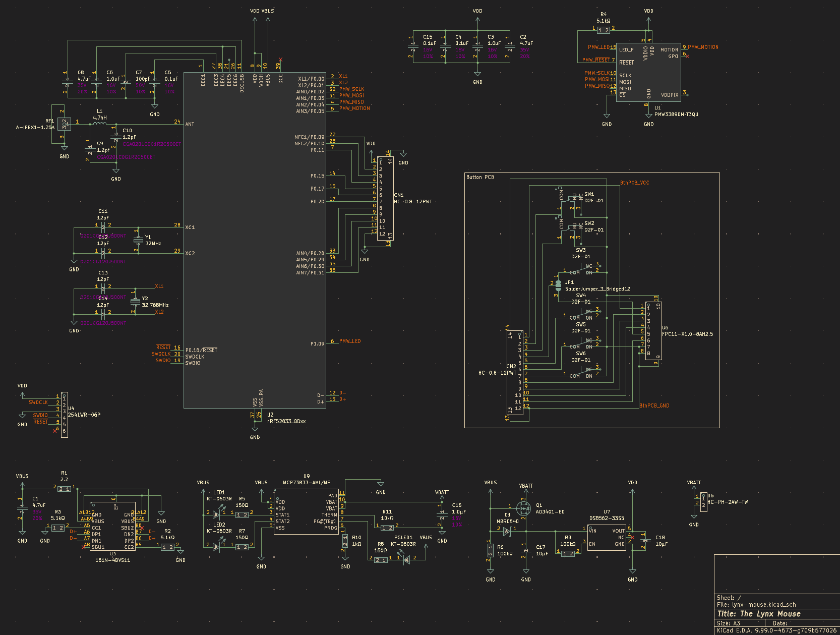The width and height of the screenshot is (840, 635).
Task: Click the U7 DS8562-33S5 regulator symbol
Action: click(607, 538)
